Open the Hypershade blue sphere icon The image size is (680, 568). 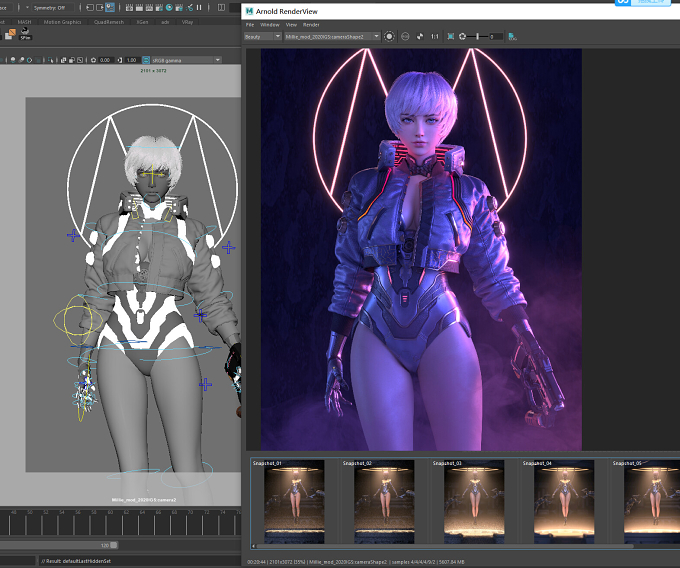[169, 8]
